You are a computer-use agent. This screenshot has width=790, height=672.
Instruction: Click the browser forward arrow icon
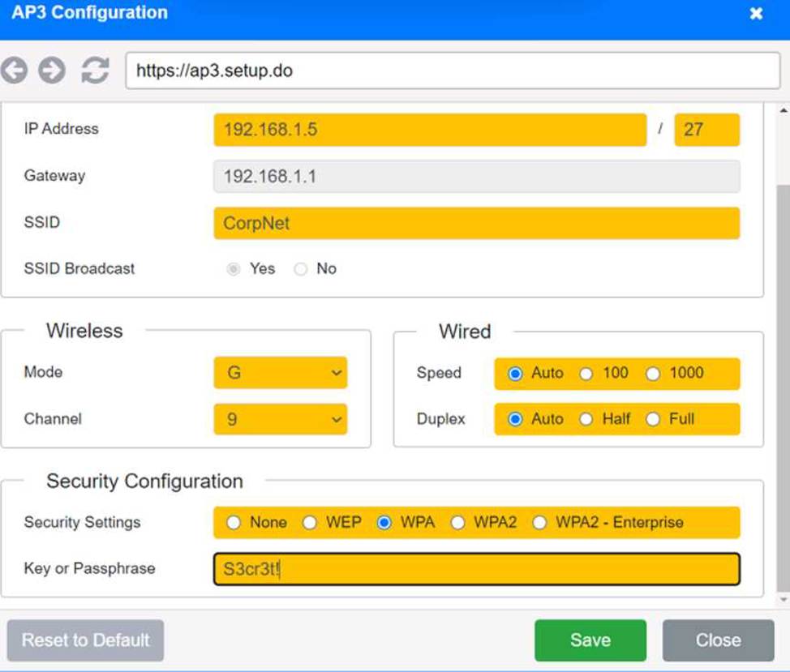tap(52, 71)
